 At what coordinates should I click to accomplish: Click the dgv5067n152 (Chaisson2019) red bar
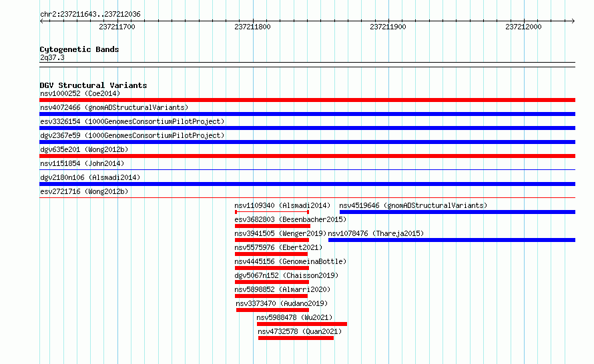(x=272, y=282)
